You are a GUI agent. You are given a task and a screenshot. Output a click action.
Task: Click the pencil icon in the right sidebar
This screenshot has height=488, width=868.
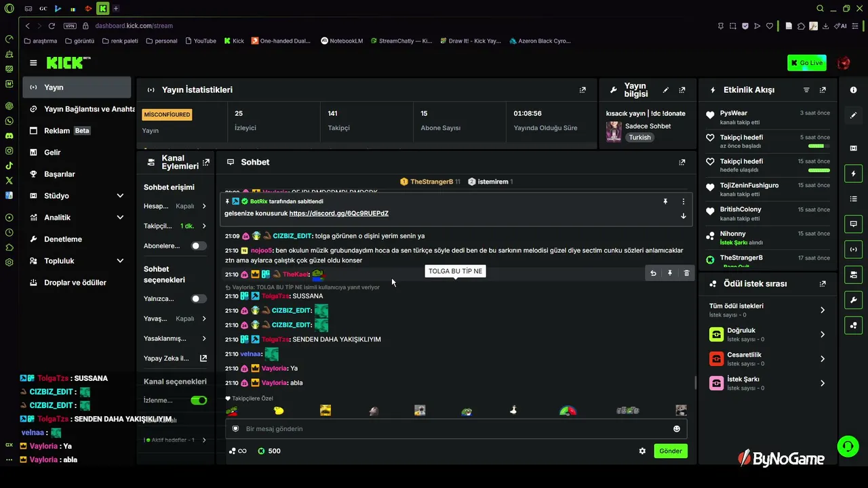(x=853, y=115)
